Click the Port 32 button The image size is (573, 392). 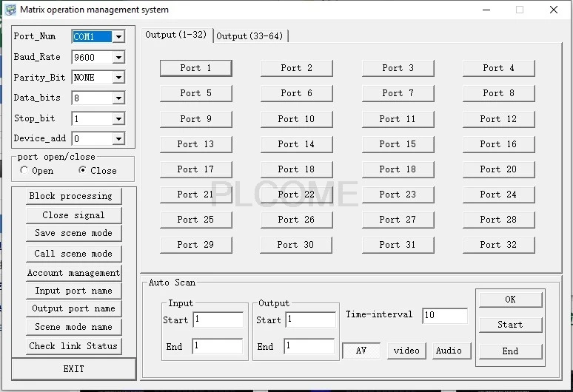click(499, 246)
